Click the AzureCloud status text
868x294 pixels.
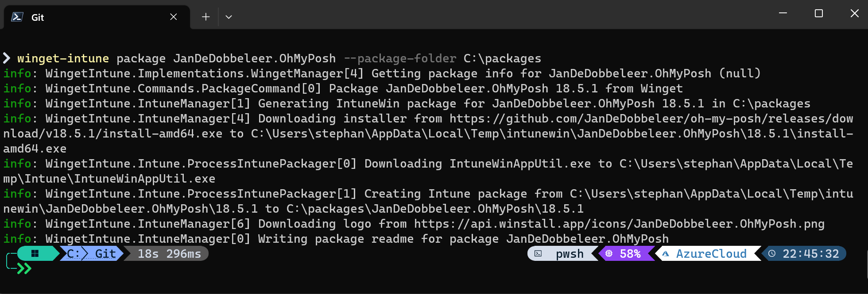pyautogui.click(x=711, y=254)
